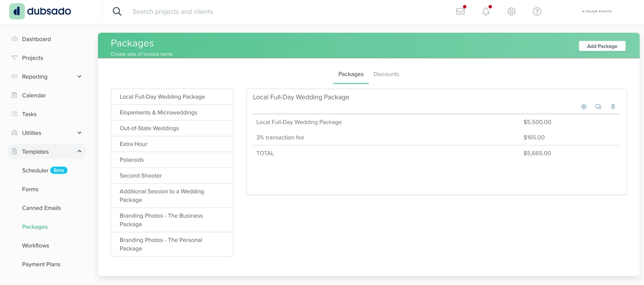This screenshot has width=644, height=285.
Task: Open the help question mark icon
Action: [537, 11]
